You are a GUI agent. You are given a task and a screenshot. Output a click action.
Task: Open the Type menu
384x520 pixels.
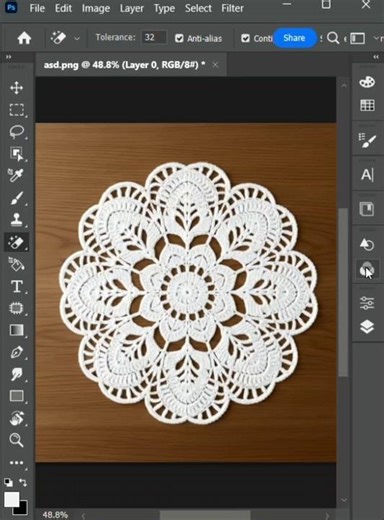click(x=164, y=8)
